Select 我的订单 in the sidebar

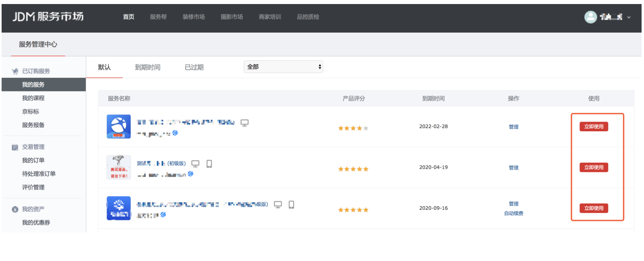33,160
